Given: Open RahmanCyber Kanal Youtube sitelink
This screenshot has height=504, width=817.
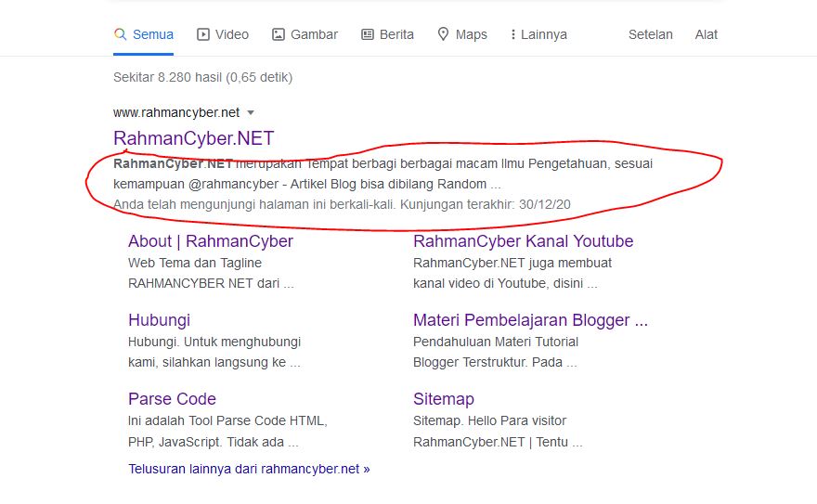Looking at the screenshot, I should point(523,241).
